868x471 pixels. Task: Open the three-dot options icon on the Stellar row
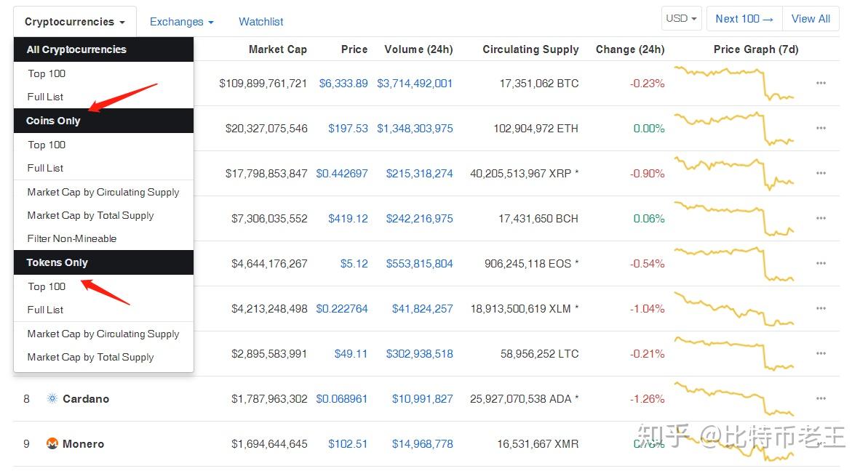pyautogui.click(x=821, y=308)
